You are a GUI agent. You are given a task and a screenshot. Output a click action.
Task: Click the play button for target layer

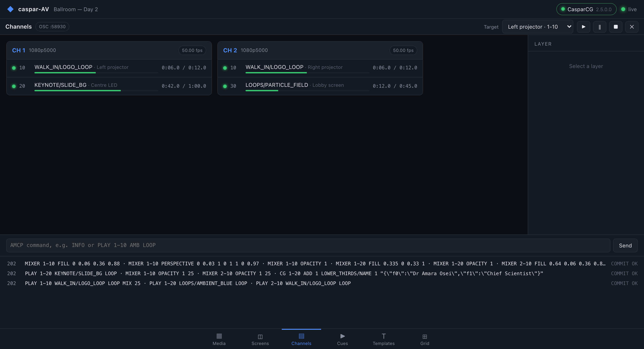tap(583, 27)
